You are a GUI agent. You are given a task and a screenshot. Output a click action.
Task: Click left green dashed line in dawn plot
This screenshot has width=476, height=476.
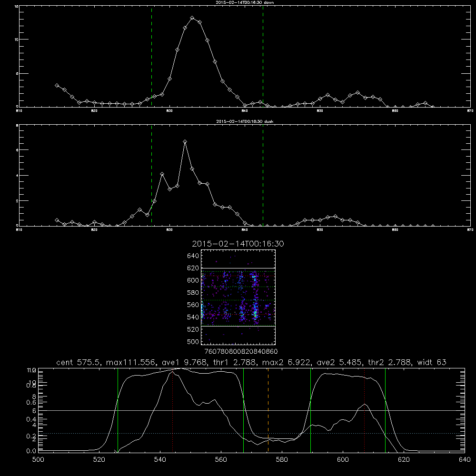(x=151, y=57)
